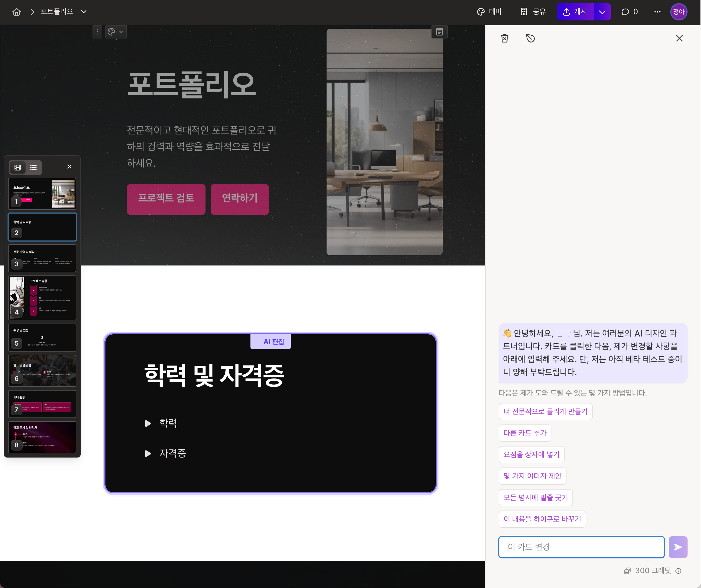
Task: Click the trash icon to clear chat
Action: click(x=504, y=38)
